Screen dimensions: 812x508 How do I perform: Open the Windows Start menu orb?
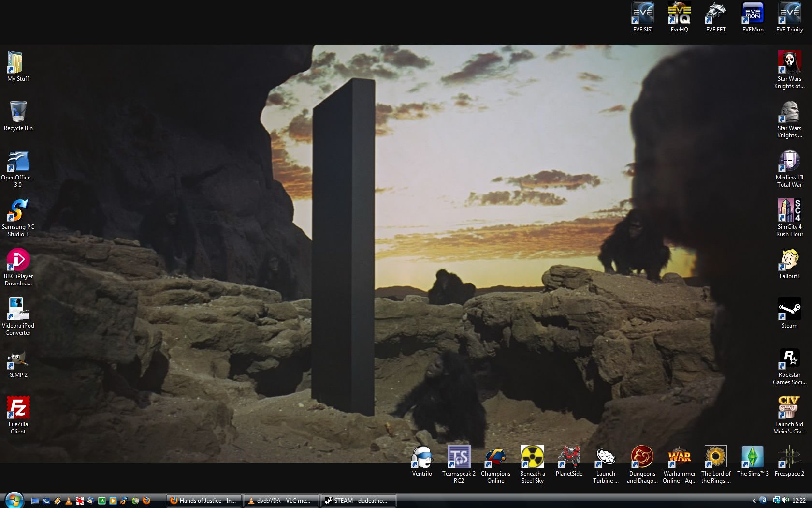[x=13, y=500]
